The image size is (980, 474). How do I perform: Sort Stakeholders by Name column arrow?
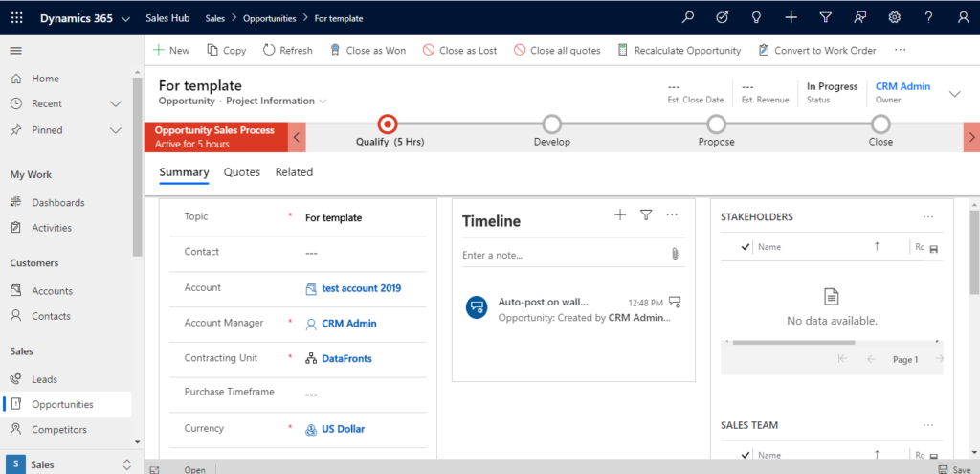877,247
